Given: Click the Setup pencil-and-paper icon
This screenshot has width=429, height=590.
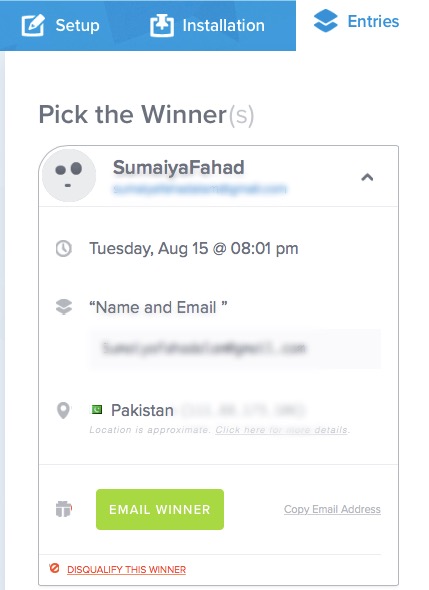Looking at the screenshot, I should pos(33,25).
